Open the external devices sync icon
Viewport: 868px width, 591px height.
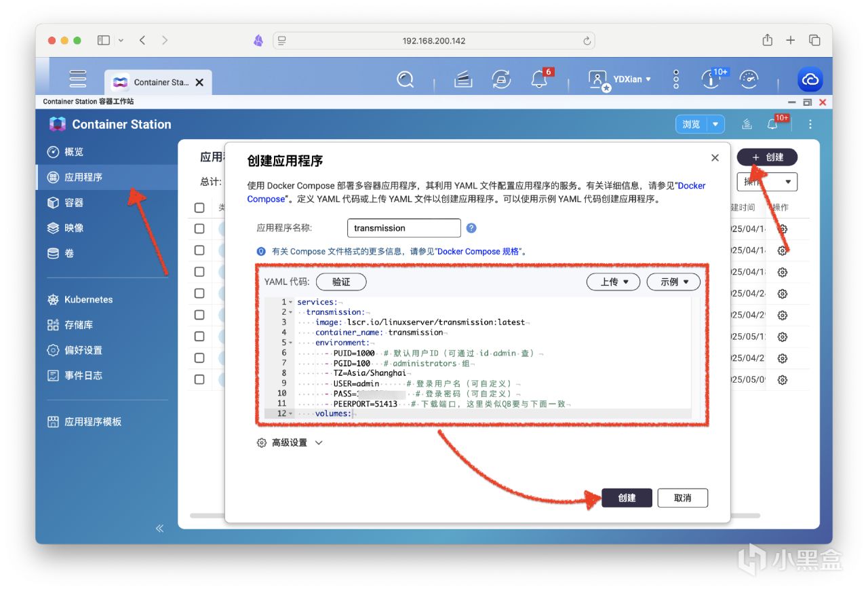(x=501, y=79)
